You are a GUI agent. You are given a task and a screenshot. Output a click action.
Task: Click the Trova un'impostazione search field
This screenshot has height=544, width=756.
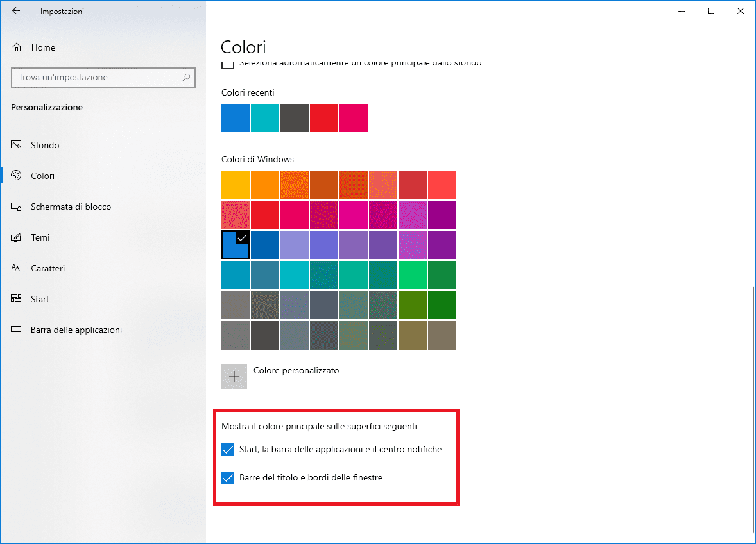(x=96, y=77)
